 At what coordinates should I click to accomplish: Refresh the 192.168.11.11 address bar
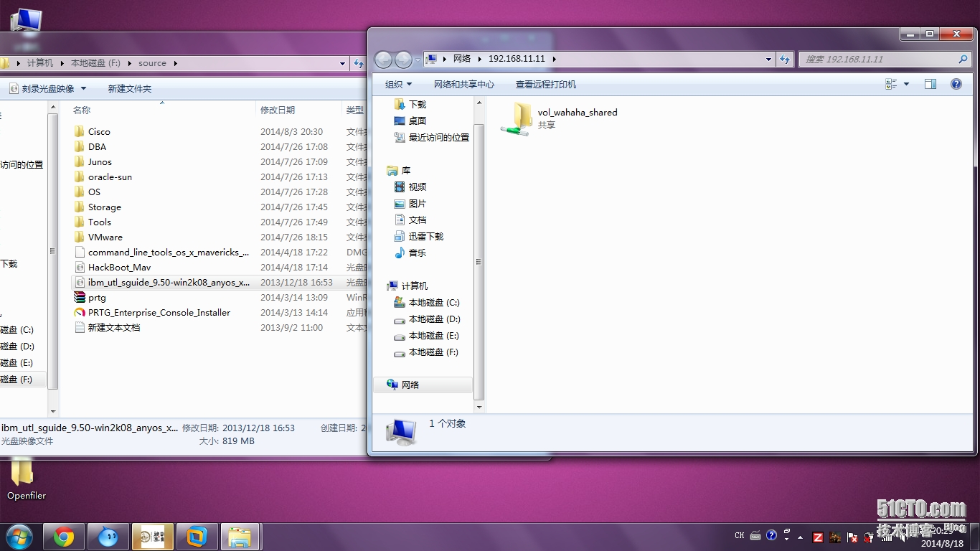click(785, 59)
